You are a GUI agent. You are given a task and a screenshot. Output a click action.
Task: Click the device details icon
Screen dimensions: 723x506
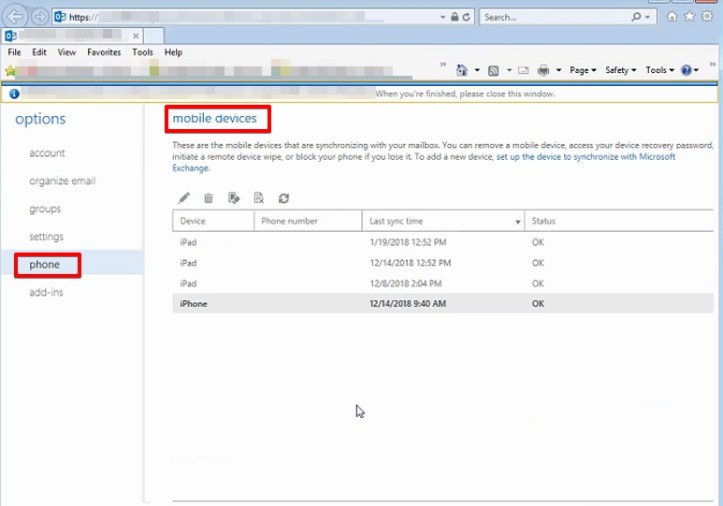(259, 199)
